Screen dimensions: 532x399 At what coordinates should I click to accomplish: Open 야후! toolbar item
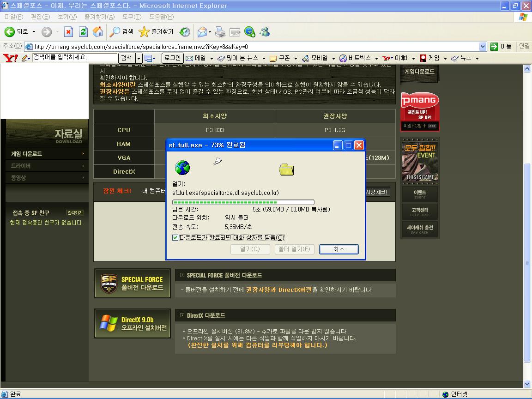tap(395, 58)
